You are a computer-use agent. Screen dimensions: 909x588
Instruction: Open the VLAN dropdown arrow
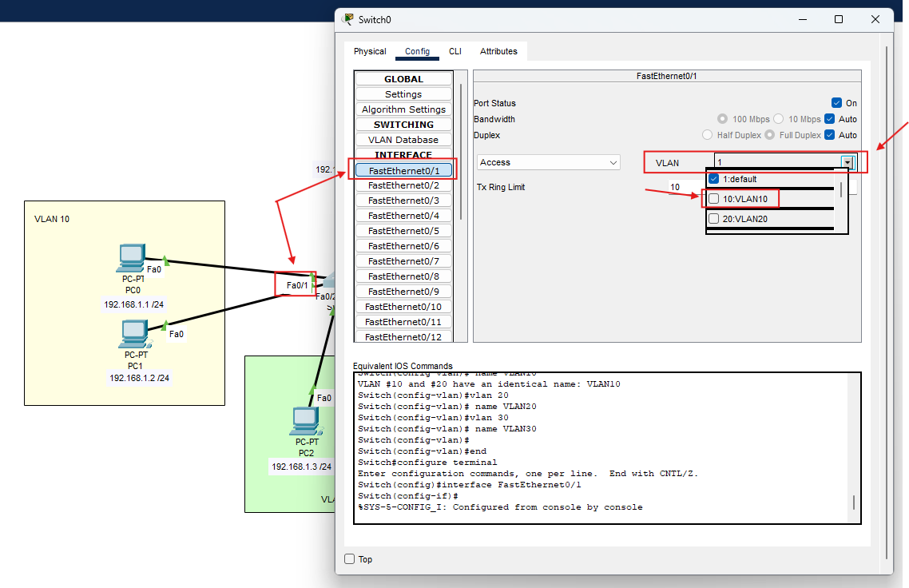coord(847,162)
